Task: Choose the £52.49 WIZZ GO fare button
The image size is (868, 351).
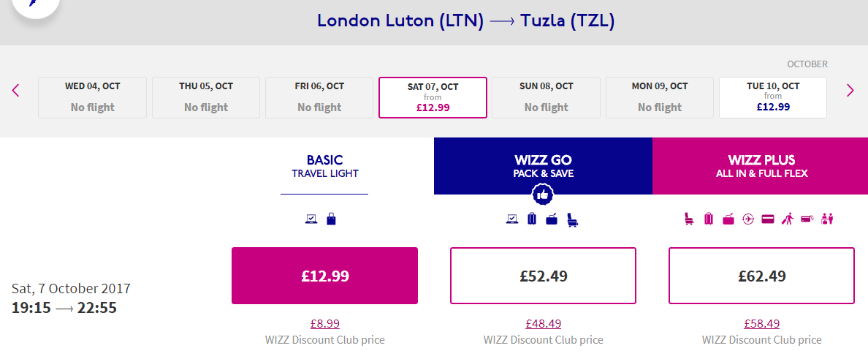Action: [543, 276]
